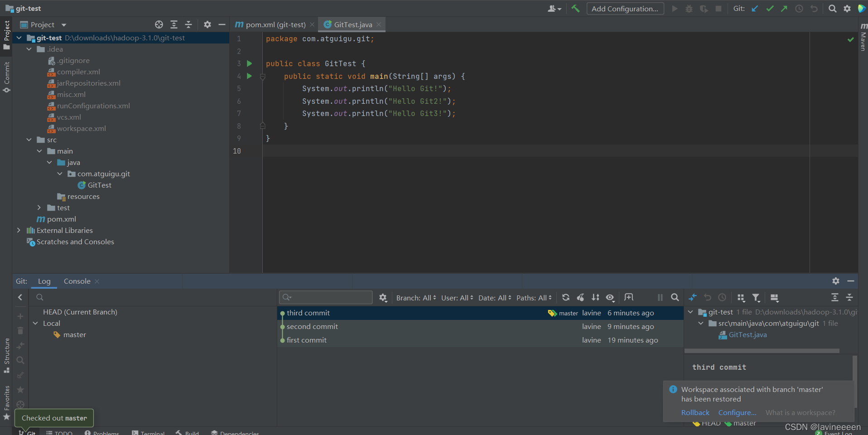
Task: Click the Git Update Project arrow
Action: pos(755,9)
